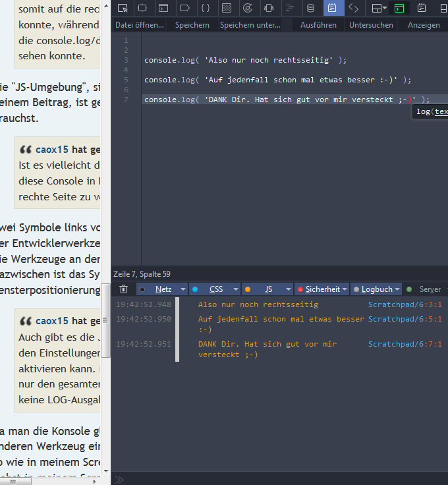The height and width of the screenshot is (485, 448).
Task: Select the highlighted Scratchpad panel icon
Action: tap(332, 8)
